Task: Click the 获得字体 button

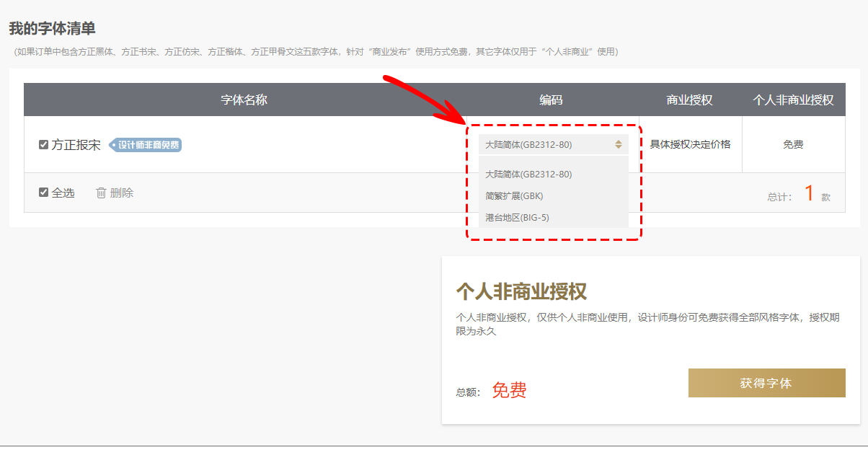Action: pos(766,383)
